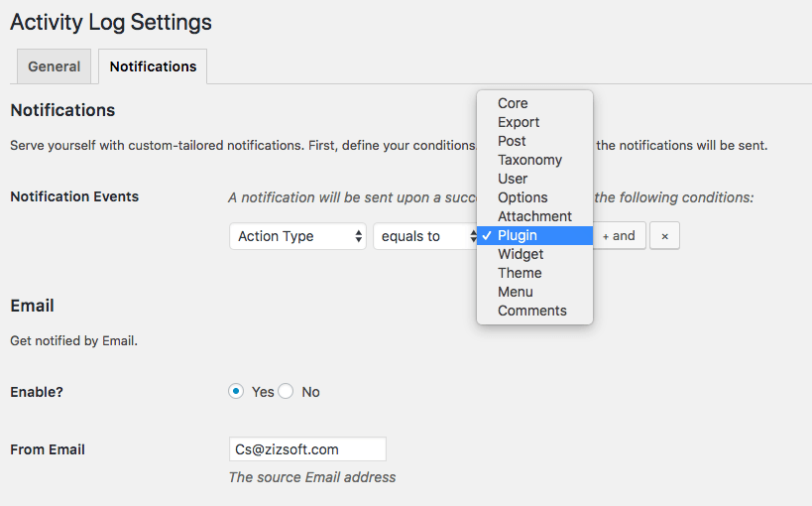Switch to the General tab
This screenshot has height=506, width=812.
click(55, 66)
